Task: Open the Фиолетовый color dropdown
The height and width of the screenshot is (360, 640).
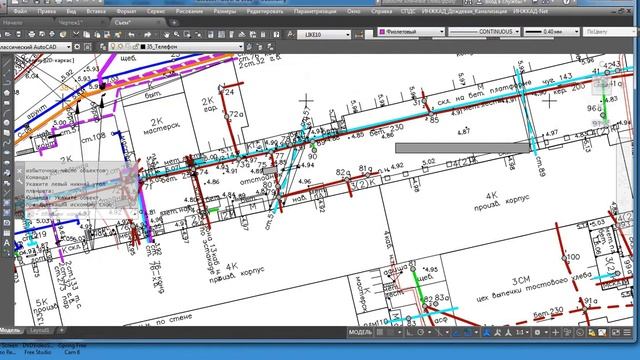Action: click(411, 31)
